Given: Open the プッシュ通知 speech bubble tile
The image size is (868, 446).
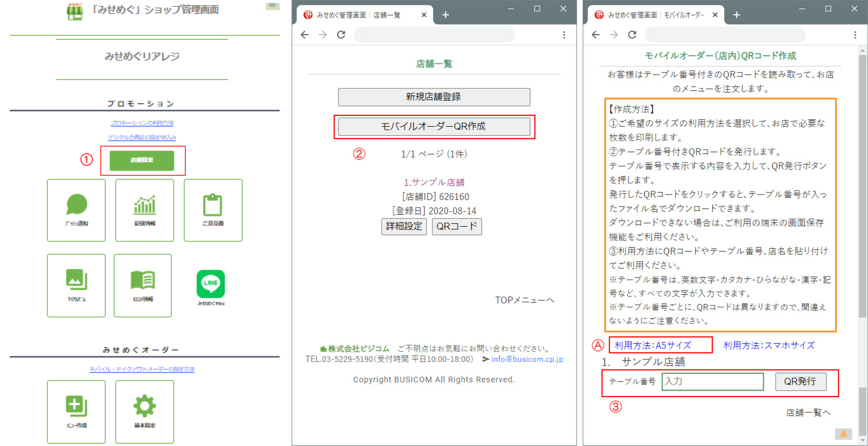Looking at the screenshot, I should (x=76, y=210).
